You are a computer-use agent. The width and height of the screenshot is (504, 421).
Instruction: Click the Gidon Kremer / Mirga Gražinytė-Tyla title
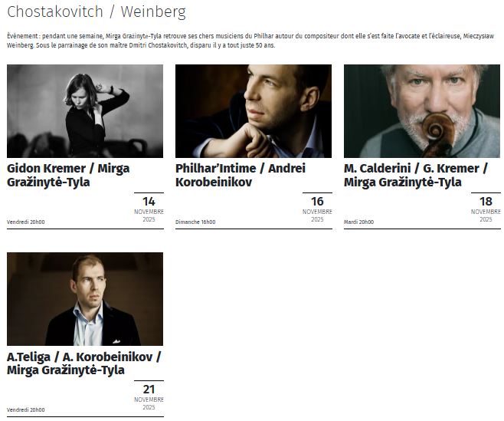tap(68, 175)
